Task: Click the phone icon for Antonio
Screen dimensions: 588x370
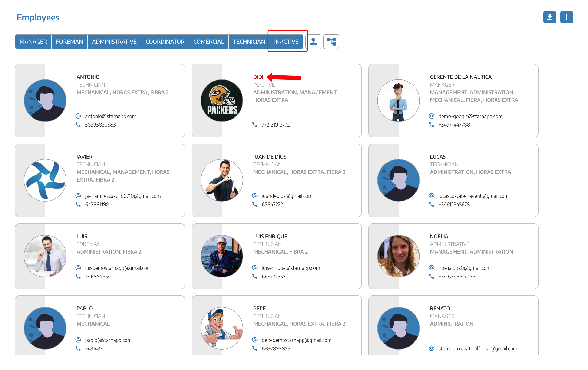Action: pos(78,124)
